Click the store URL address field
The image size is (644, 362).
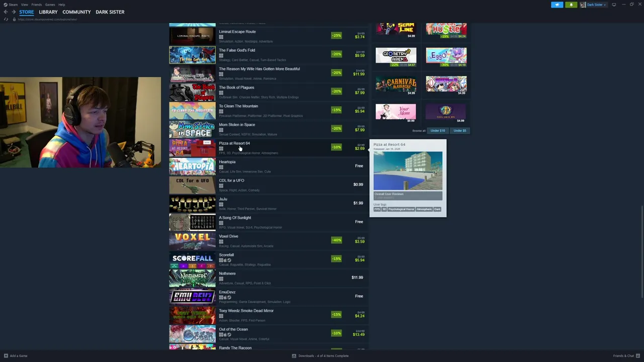(x=47, y=19)
